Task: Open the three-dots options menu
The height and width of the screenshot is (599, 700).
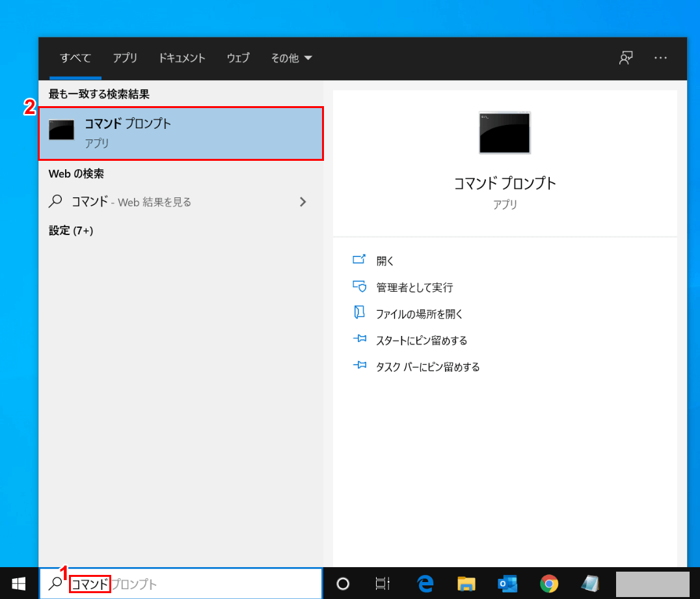Action: [660, 58]
